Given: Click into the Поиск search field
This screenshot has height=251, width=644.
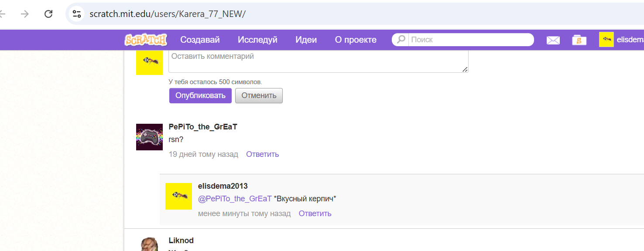Looking at the screenshot, I should pos(470,40).
